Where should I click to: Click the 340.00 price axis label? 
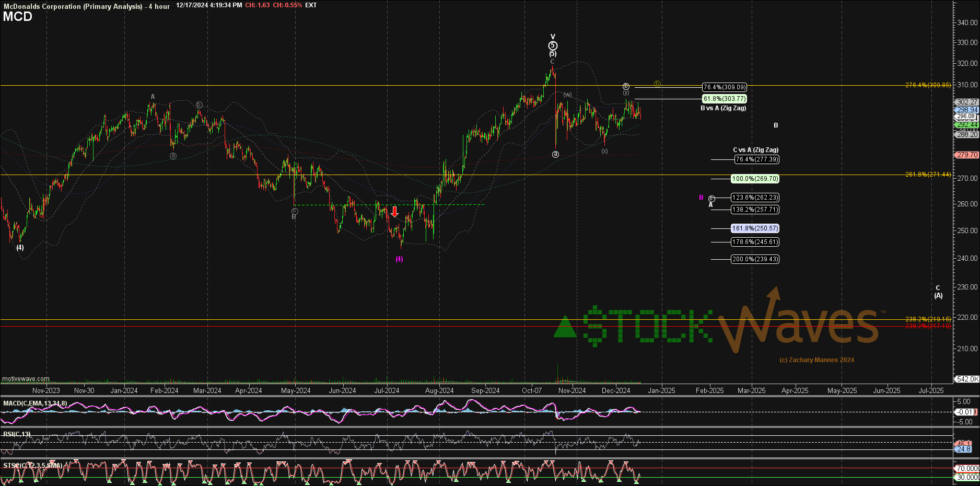967,22
